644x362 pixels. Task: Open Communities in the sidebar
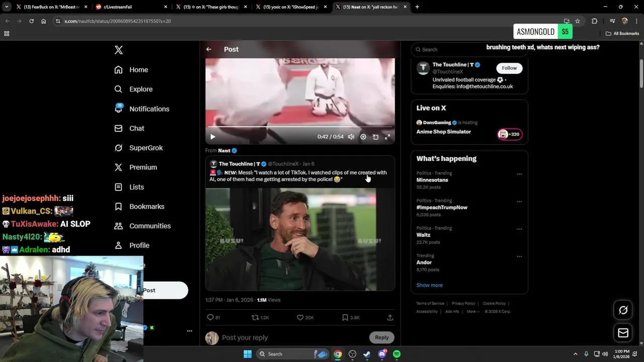coord(142,226)
